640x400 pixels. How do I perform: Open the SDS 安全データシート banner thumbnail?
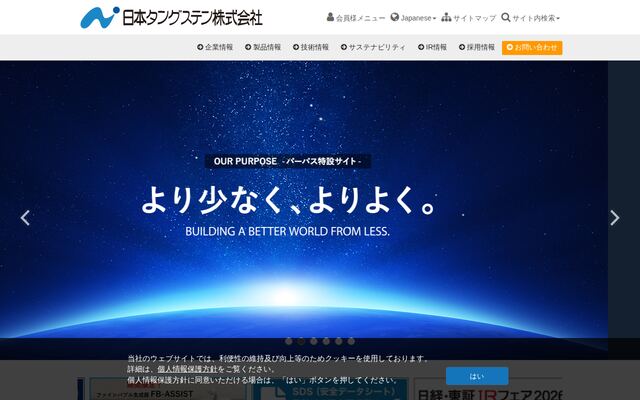330,389
